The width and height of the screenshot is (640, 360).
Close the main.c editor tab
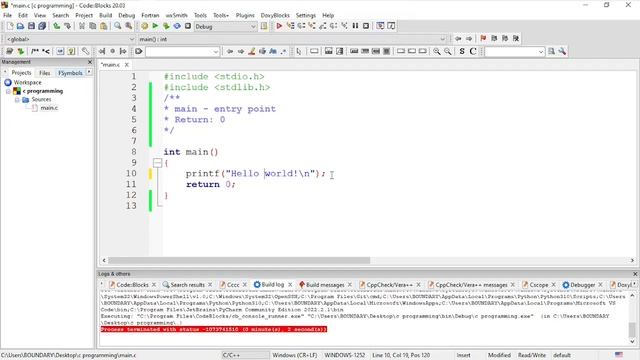tap(127, 65)
